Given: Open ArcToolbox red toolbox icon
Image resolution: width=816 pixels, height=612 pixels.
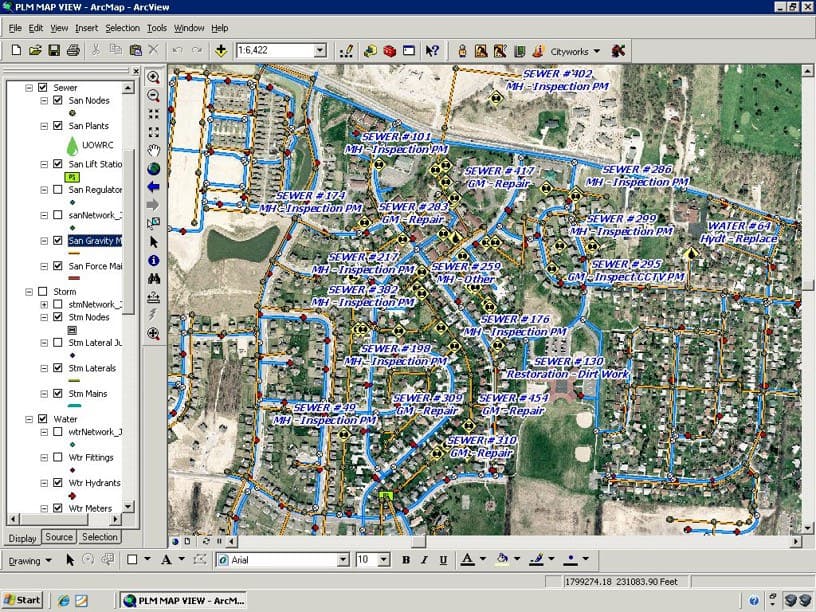Looking at the screenshot, I should 389,50.
